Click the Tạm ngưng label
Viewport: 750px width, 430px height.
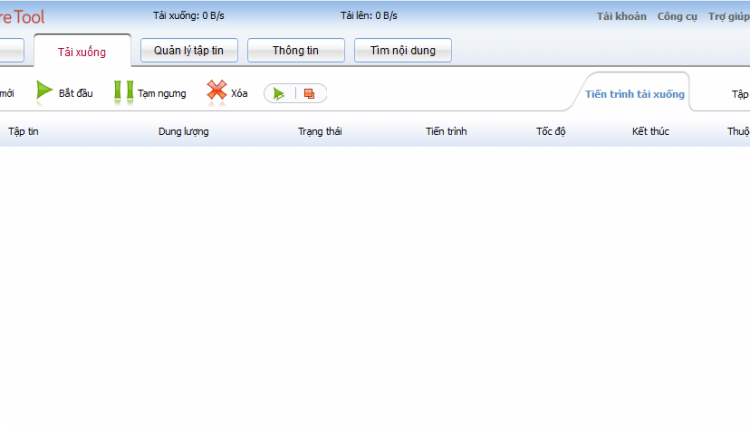pyautogui.click(x=162, y=93)
